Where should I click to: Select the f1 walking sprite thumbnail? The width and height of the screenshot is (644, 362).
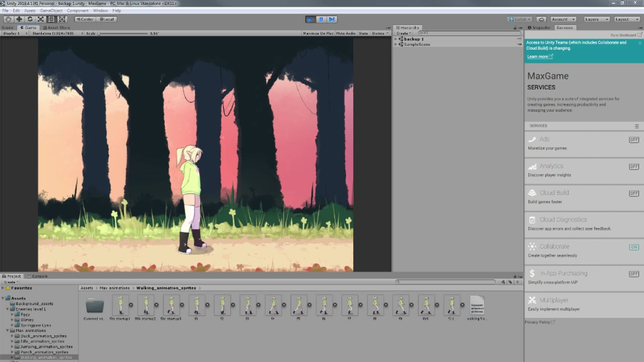point(196,306)
